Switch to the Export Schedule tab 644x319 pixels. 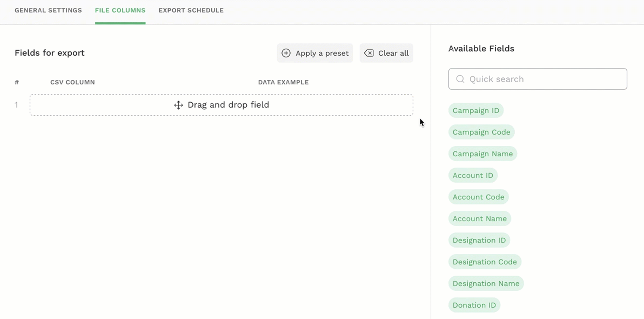point(191,10)
